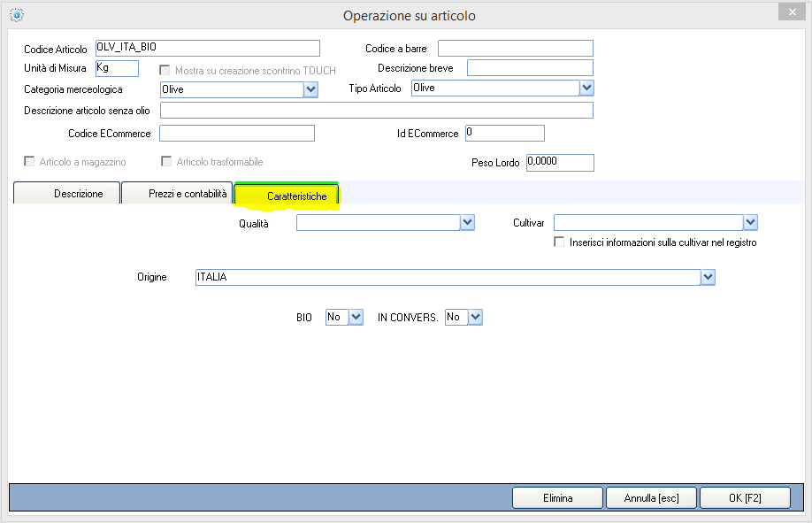Open the Categoria merceologica dropdown arrow
This screenshot has height=523, width=812.
click(310, 89)
